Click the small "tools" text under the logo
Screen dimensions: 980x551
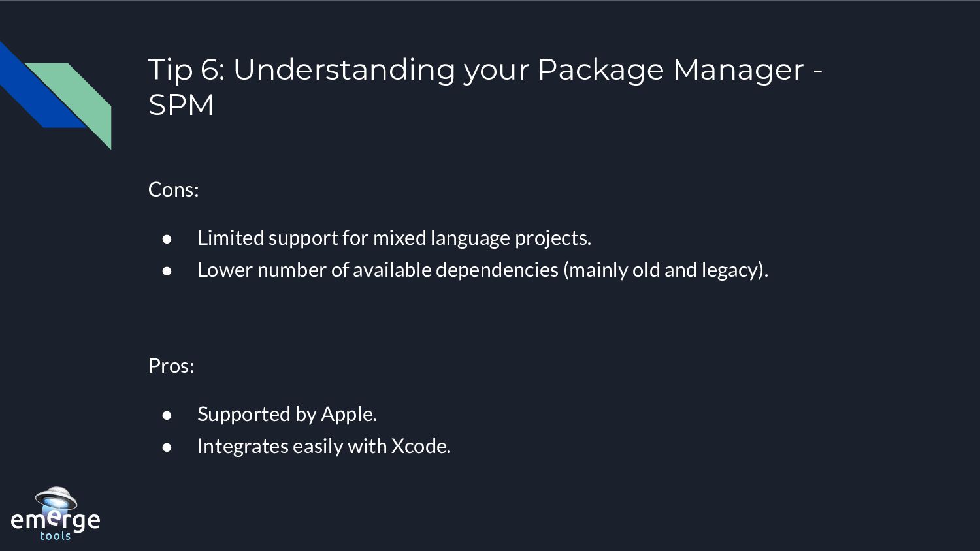[x=56, y=536]
